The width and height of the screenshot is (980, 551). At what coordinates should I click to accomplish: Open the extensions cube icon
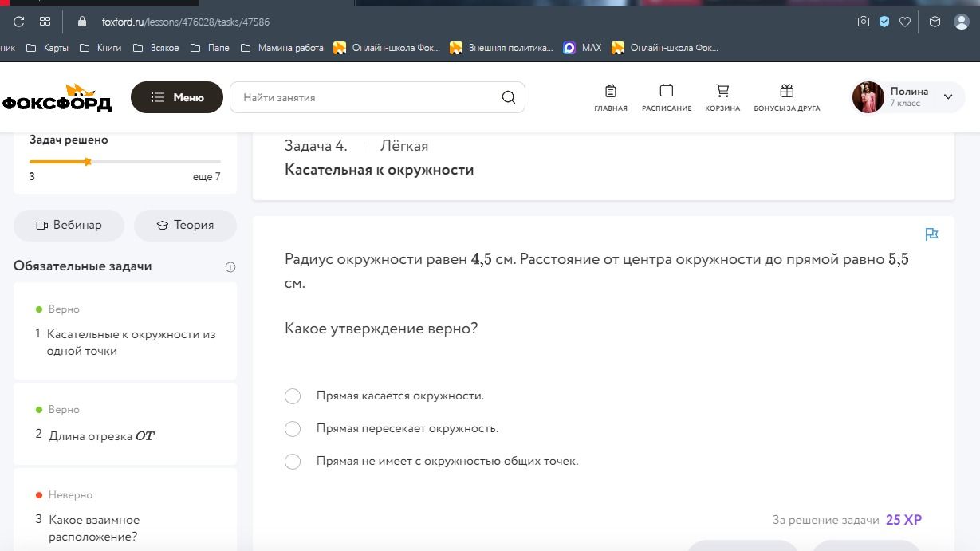tap(935, 22)
